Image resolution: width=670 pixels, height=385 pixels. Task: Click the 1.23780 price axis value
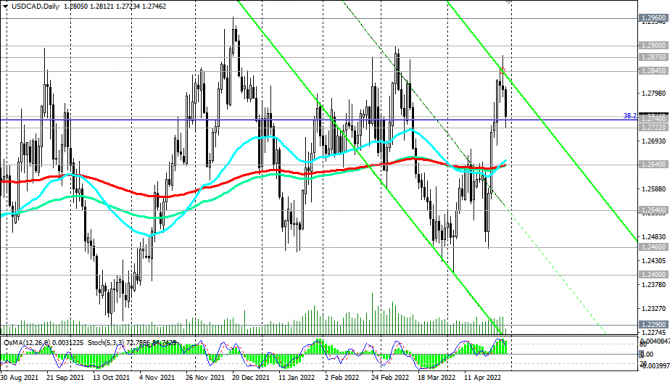pos(654,285)
